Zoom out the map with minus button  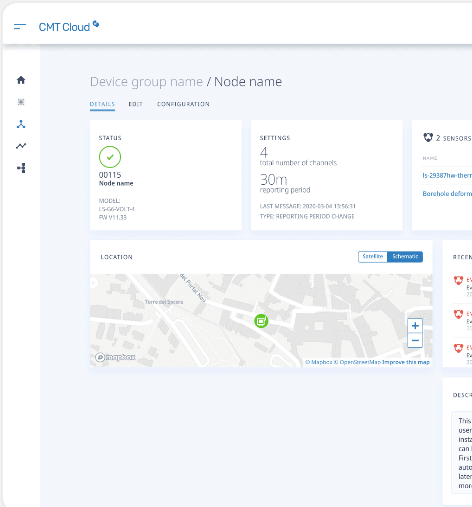(415, 340)
